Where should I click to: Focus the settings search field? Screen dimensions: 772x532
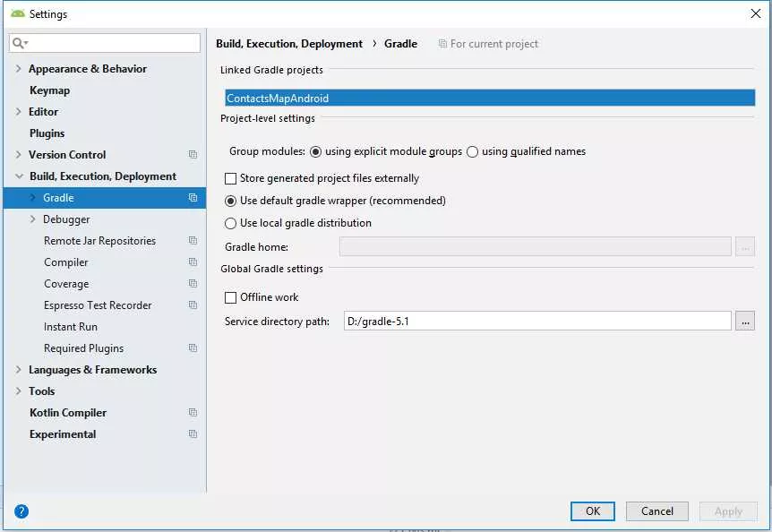pos(105,43)
